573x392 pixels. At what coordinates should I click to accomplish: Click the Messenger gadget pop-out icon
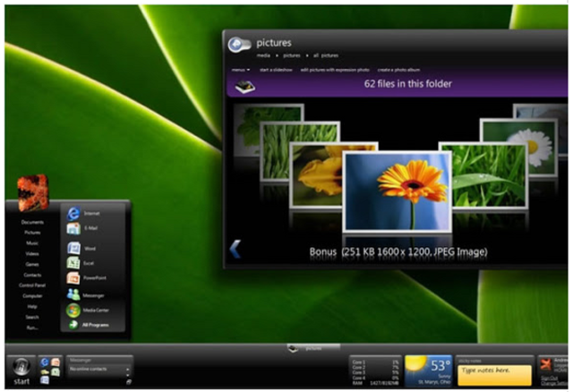[129, 382]
